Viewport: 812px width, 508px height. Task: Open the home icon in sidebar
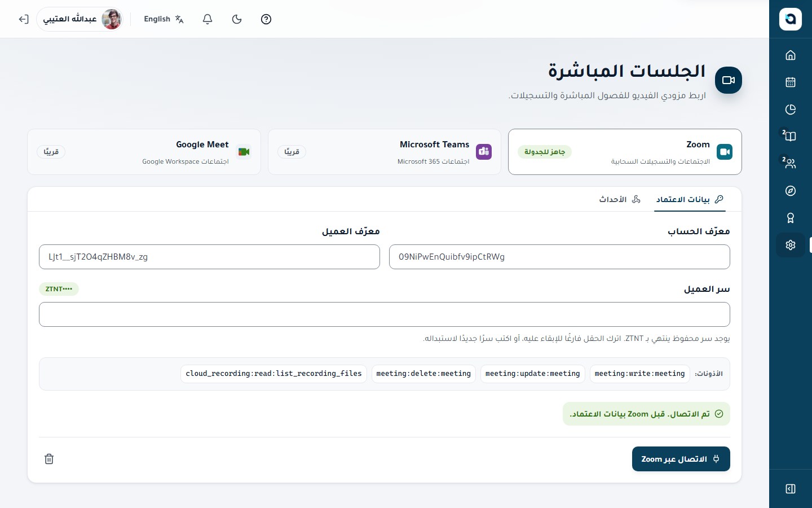791,55
